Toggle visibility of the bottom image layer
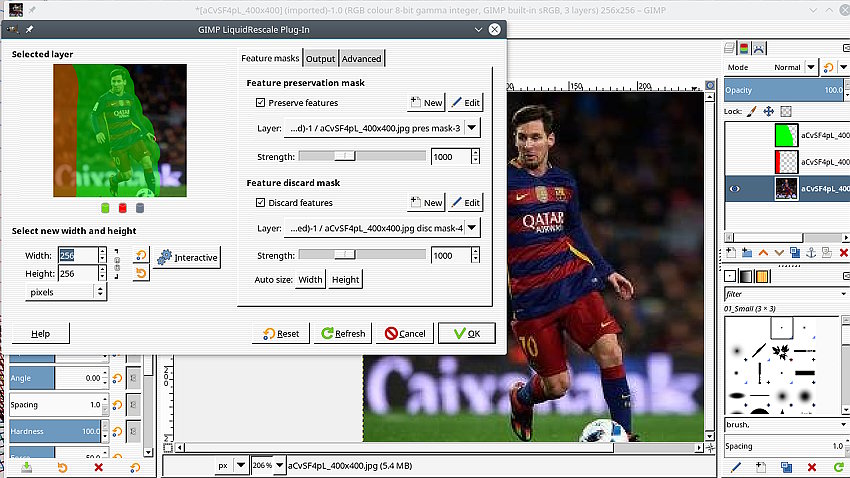 tap(735, 189)
